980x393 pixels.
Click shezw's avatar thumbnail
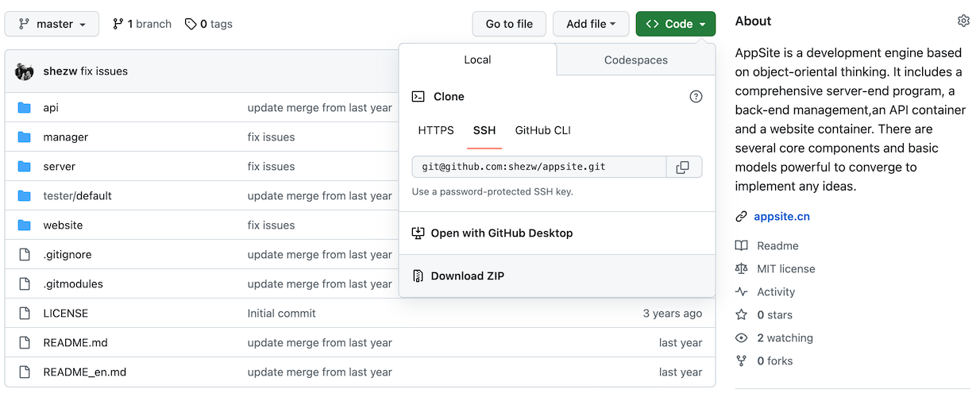pyautogui.click(x=25, y=71)
